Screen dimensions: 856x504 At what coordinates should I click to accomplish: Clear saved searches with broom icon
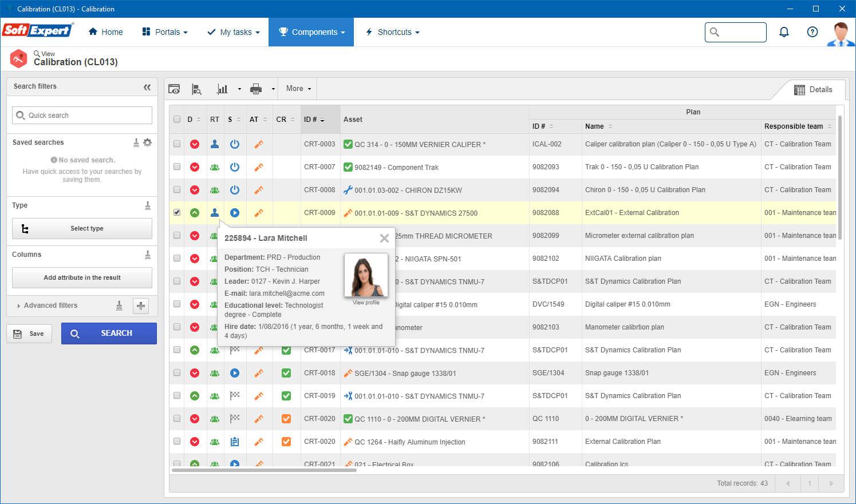click(136, 142)
